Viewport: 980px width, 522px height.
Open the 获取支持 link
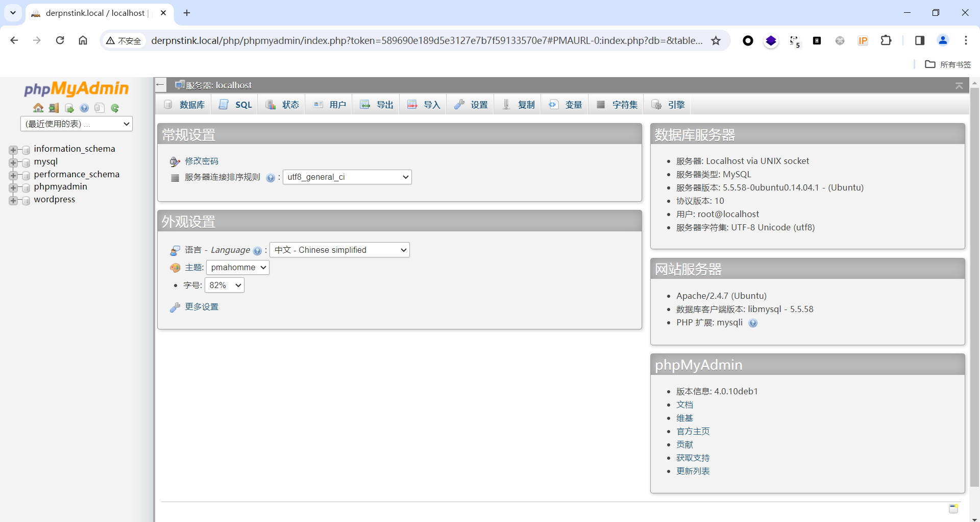(693, 458)
